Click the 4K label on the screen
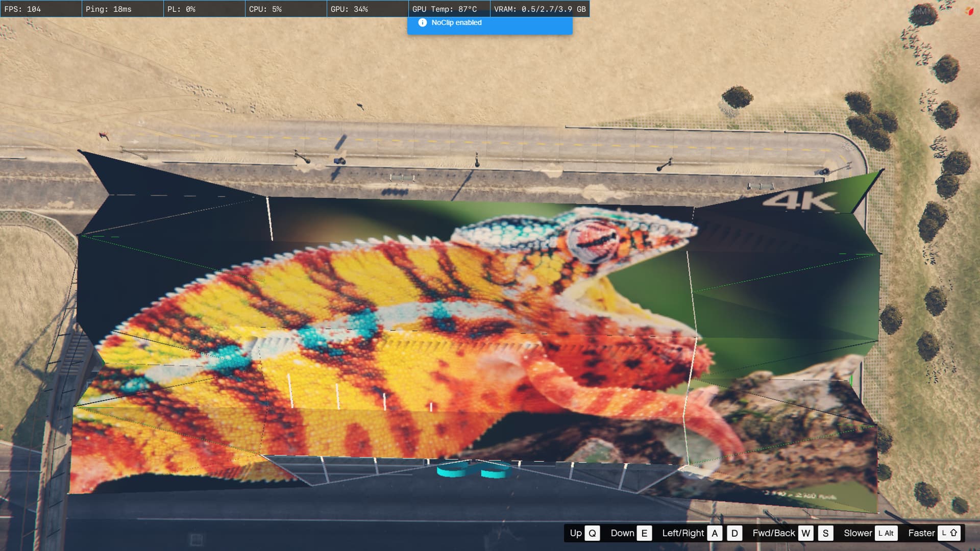 (x=800, y=201)
